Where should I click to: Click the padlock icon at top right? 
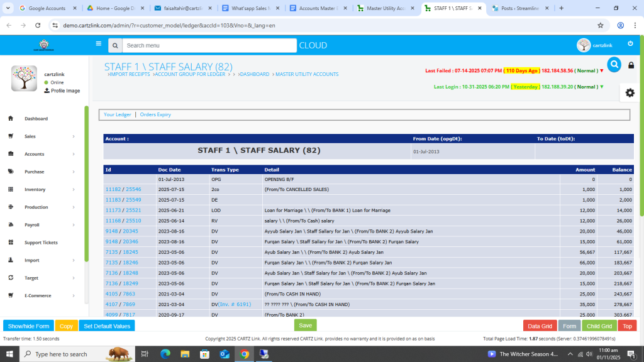pos(631,65)
